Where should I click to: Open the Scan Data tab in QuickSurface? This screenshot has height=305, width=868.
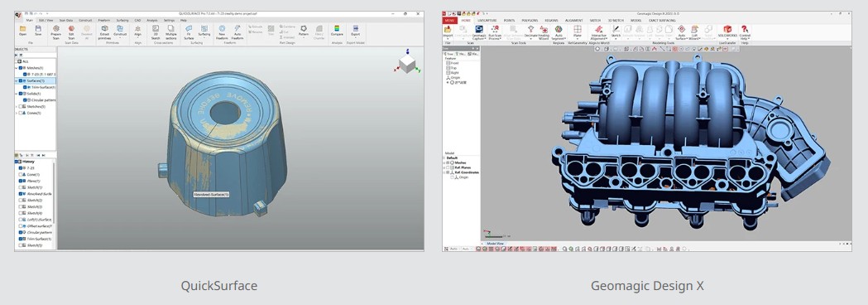coord(66,20)
